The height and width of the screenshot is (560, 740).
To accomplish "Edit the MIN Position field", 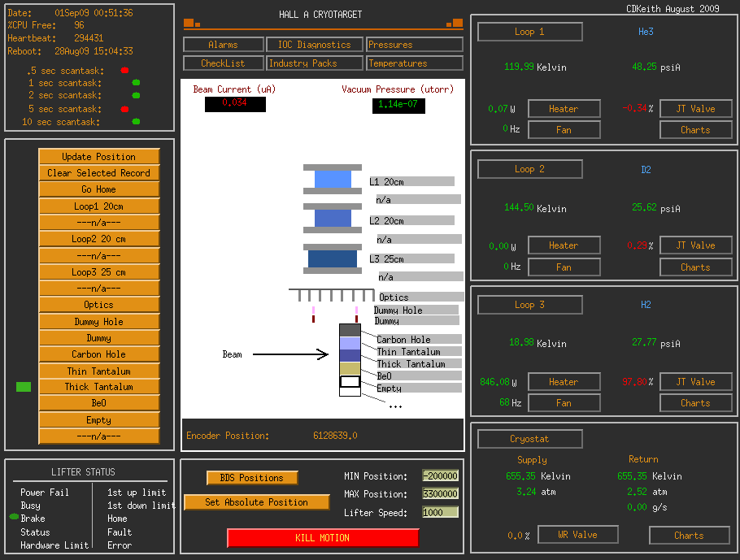I will [x=440, y=475].
